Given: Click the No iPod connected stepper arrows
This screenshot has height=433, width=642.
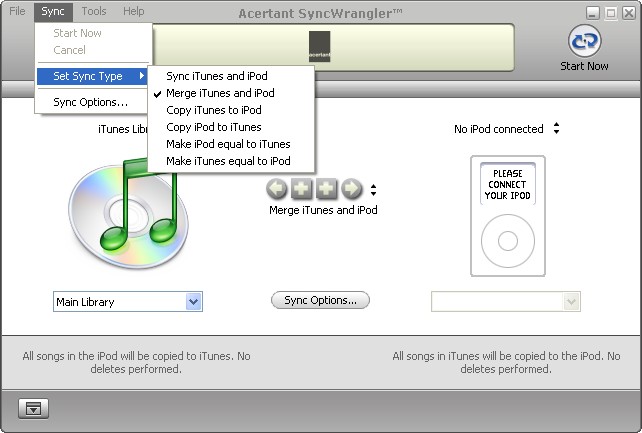Looking at the screenshot, I should click(556, 128).
